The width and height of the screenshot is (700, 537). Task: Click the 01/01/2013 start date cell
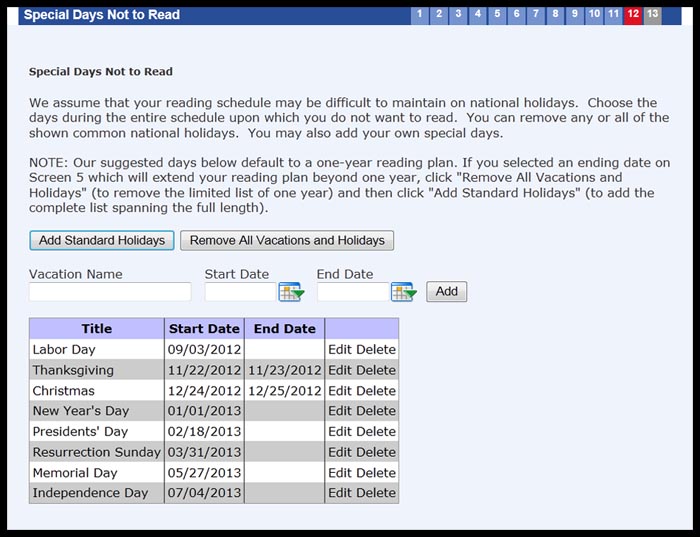(204, 411)
